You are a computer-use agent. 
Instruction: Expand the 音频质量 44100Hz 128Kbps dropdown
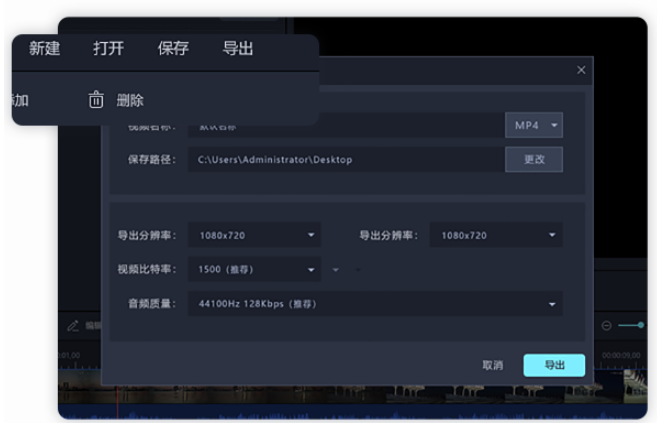(375, 304)
